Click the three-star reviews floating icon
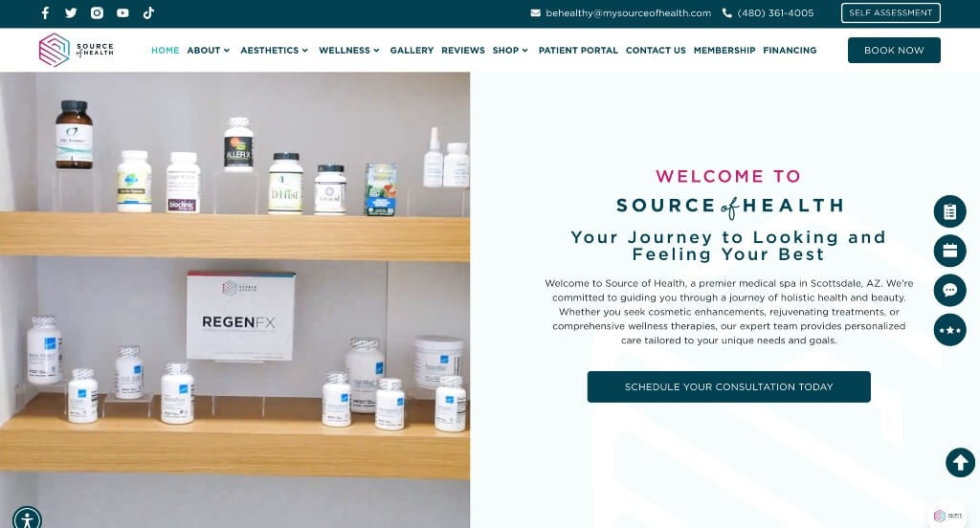Screen dimensions: 980x528 [949, 330]
